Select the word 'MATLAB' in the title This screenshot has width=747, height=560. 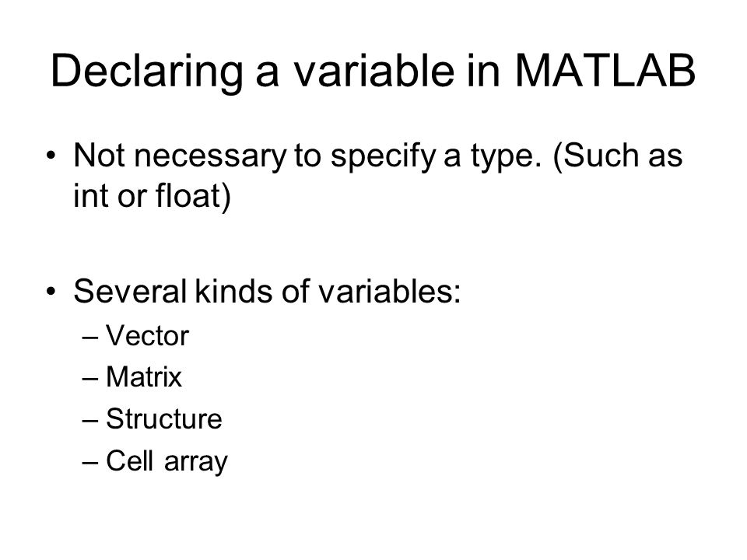[605, 71]
